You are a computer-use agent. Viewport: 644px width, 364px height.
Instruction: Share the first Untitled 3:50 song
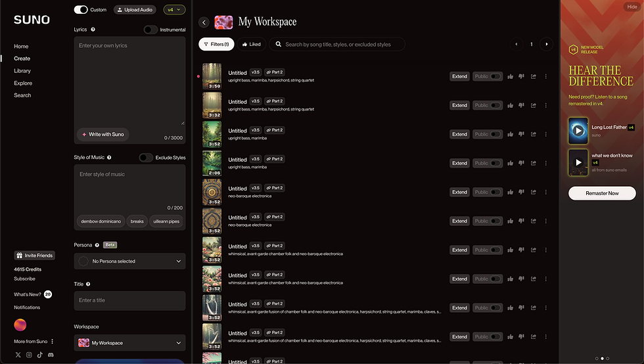(533, 76)
